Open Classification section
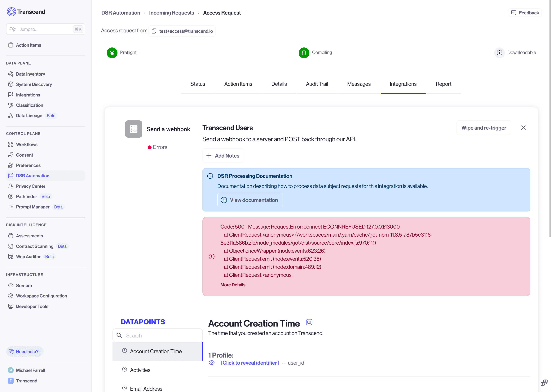The width and height of the screenshot is (551, 392). [29, 105]
